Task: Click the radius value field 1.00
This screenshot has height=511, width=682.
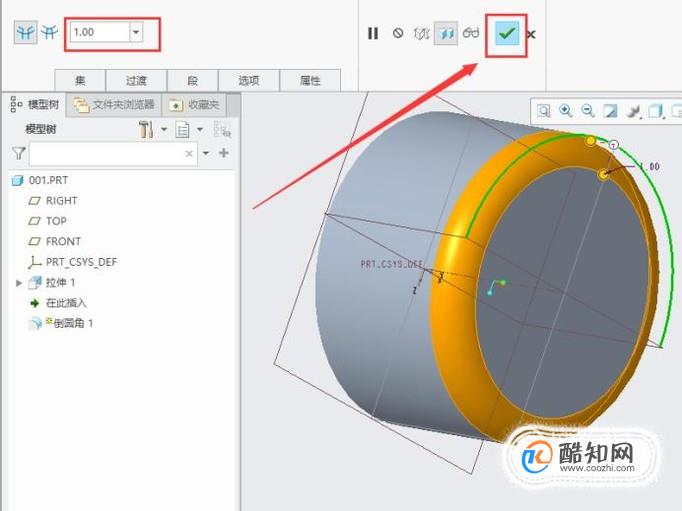Action: (x=100, y=32)
